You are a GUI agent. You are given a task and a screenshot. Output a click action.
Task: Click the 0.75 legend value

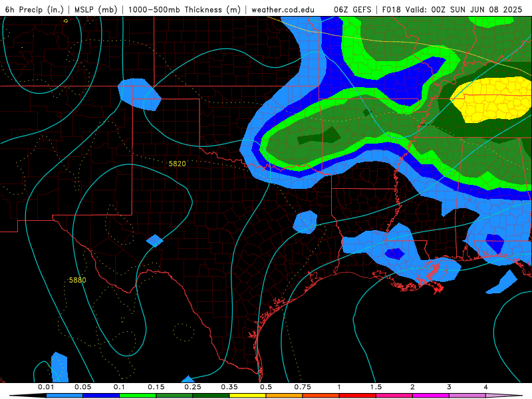[303, 387]
